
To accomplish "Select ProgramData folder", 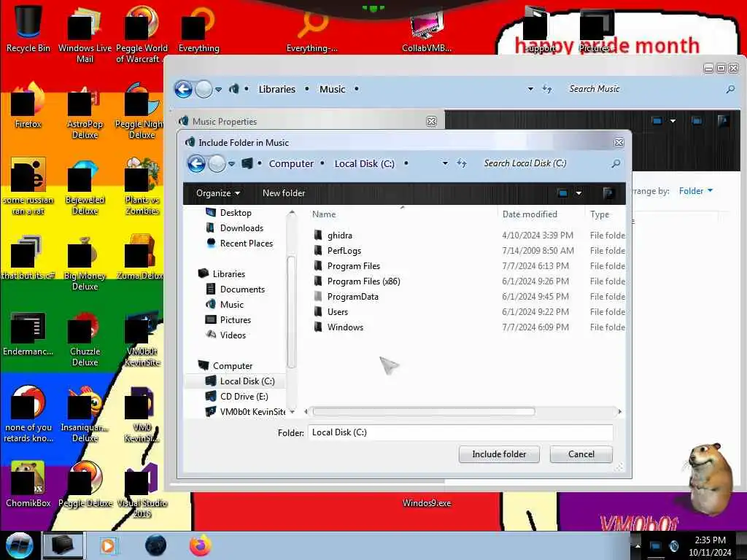I will 352,297.
